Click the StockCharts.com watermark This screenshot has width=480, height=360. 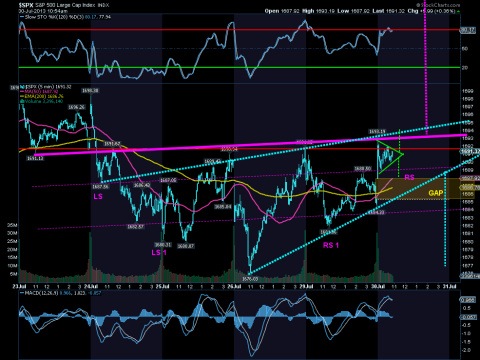tap(439, 5)
